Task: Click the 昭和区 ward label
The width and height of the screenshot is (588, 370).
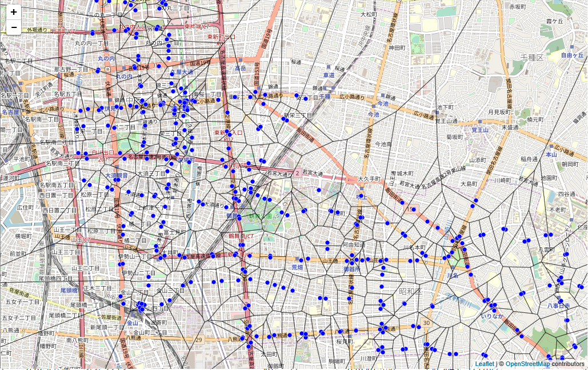Action: pyautogui.click(x=410, y=291)
